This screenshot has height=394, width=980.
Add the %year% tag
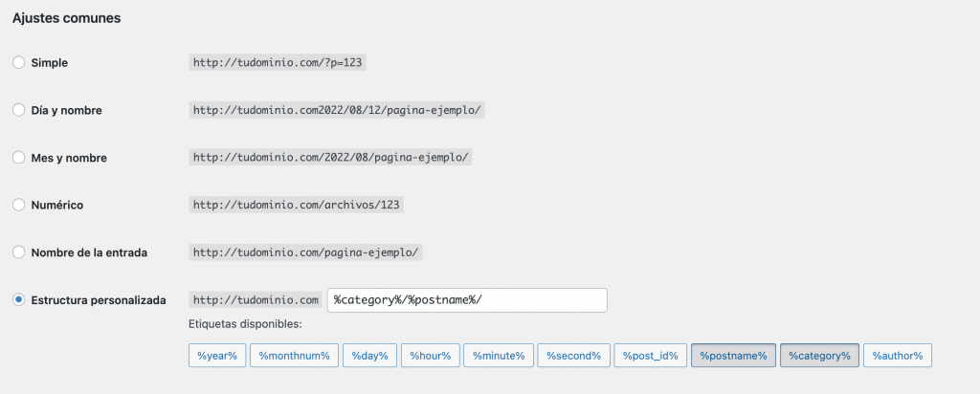coord(216,356)
